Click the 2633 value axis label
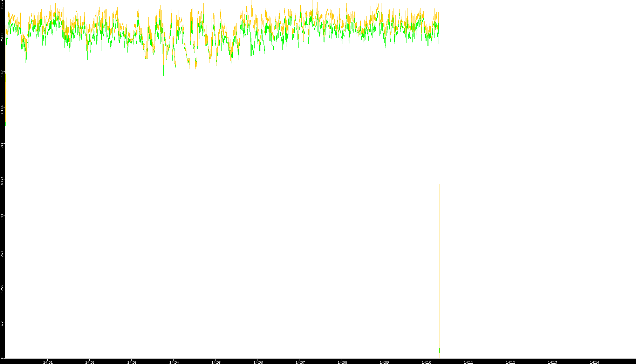The width and height of the screenshot is (636, 364). (x=2, y=253)
